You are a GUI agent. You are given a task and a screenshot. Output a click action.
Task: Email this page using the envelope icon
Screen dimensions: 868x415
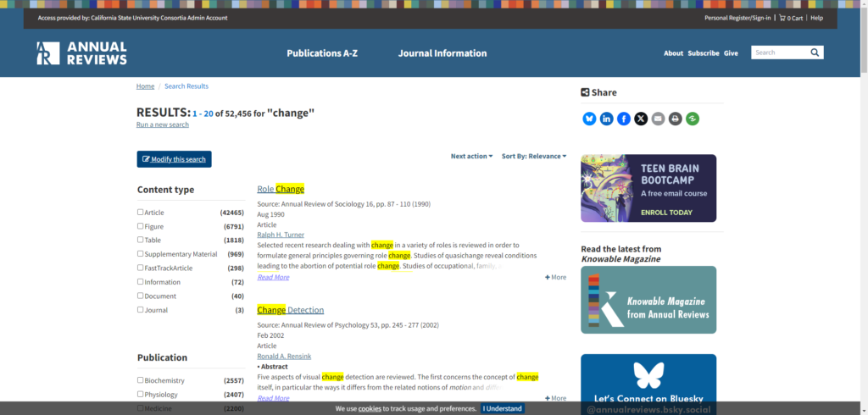click(658, 119)
